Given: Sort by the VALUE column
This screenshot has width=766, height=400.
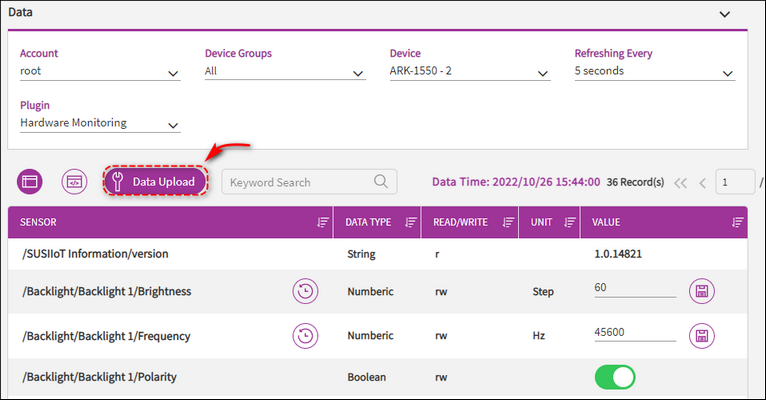Looking at the screenshot, I should (x=738, y=223).
